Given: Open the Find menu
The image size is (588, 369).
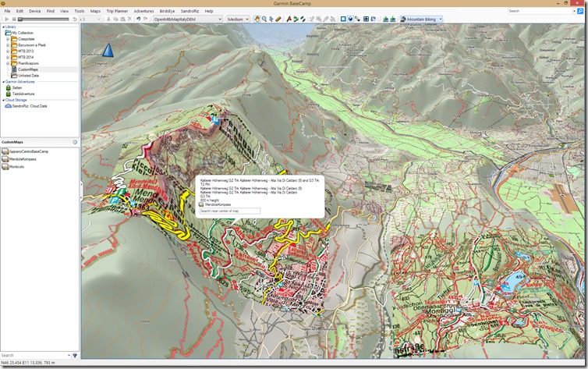Looking at the screenshot, I should pyautogui.click(x=51, y=11).
